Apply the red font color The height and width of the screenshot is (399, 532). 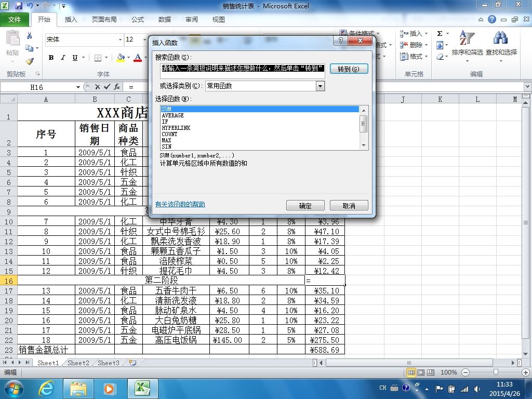coord(137,58)
